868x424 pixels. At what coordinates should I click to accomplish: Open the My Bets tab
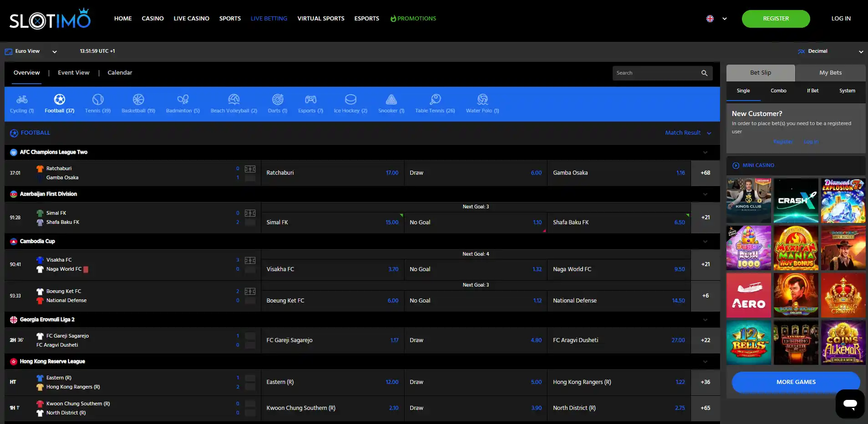tap(831, 73)
